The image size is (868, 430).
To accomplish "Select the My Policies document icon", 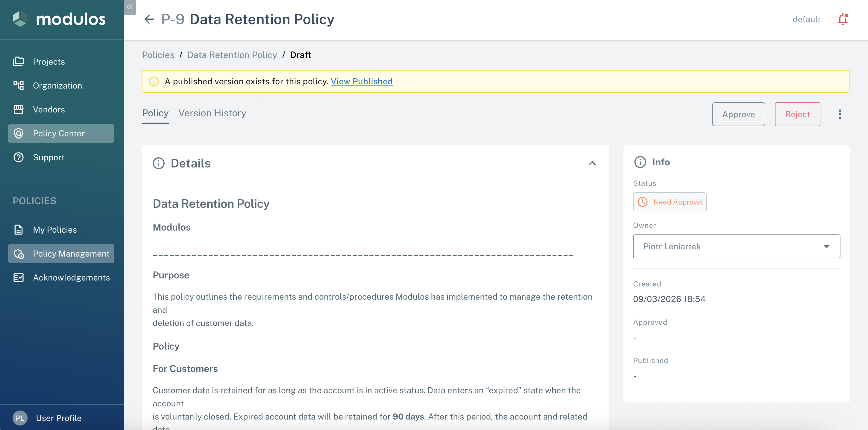I will coord(19,229).
